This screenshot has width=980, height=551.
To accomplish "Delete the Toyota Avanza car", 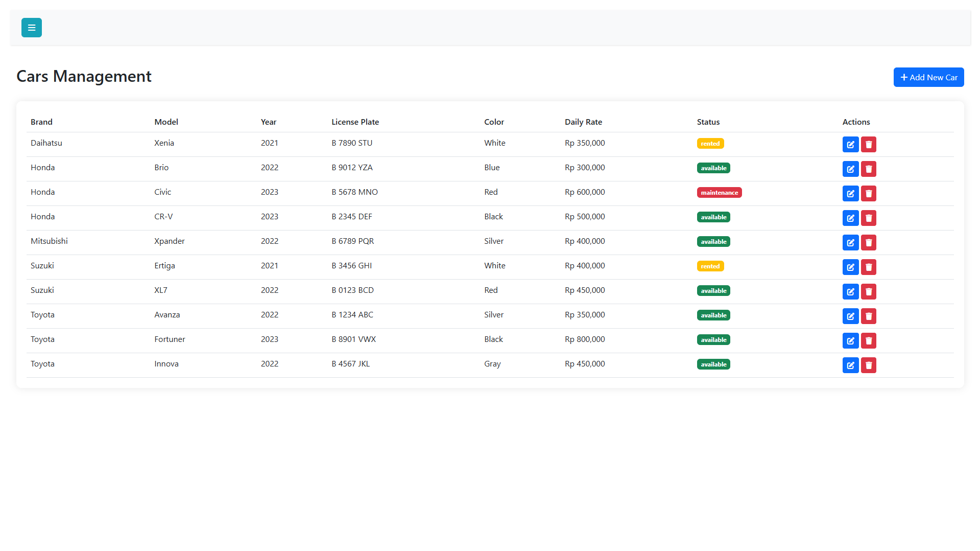I will coord(869,316).
